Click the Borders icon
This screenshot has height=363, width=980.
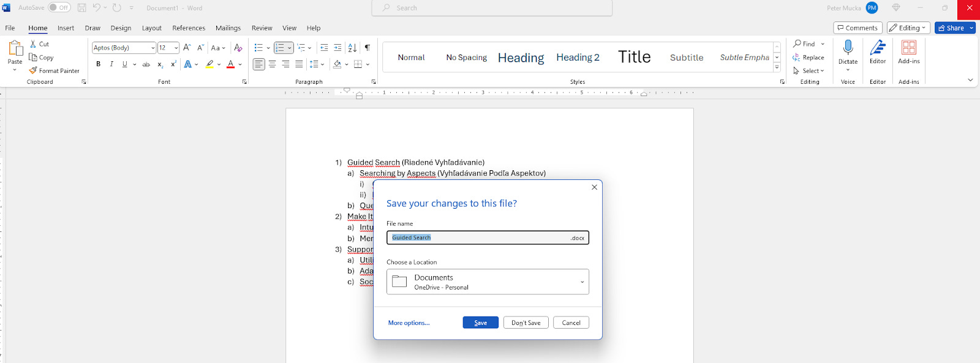coord(358,64)
